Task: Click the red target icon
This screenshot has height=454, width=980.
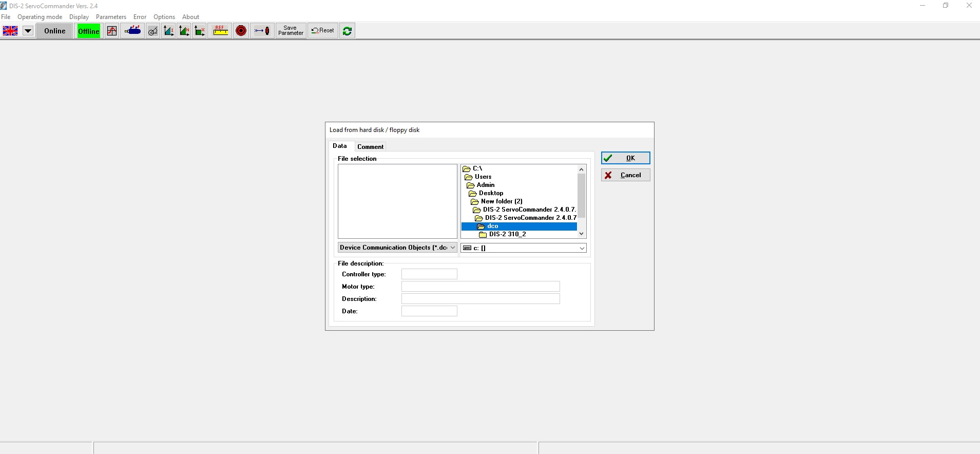Action: [x=241, y=31]
